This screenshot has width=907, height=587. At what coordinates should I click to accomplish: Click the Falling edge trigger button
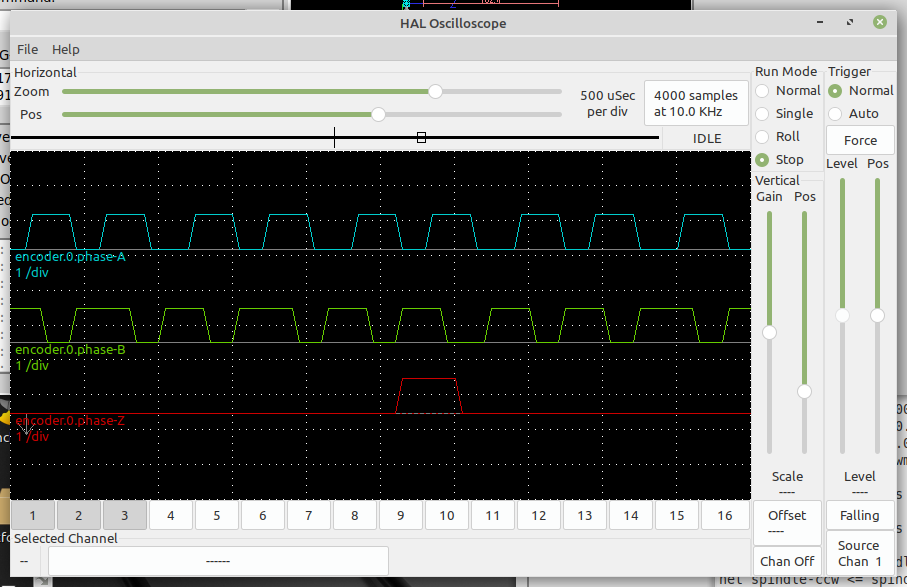859,516
